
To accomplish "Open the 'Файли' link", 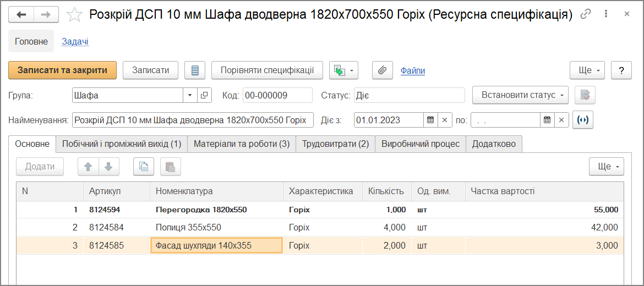I will coord(412,71).
